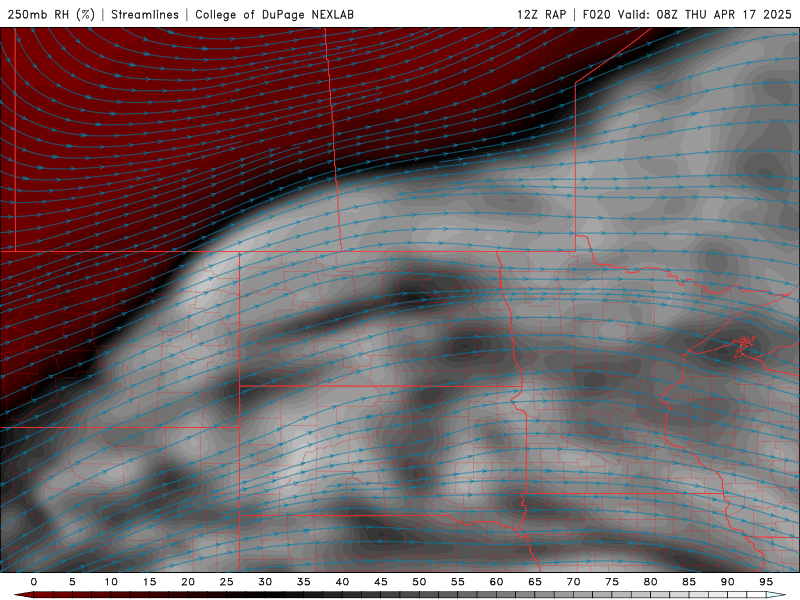Choose the "70" legend tick label
The height and width of the screenshot is (600, 800).
573,582
